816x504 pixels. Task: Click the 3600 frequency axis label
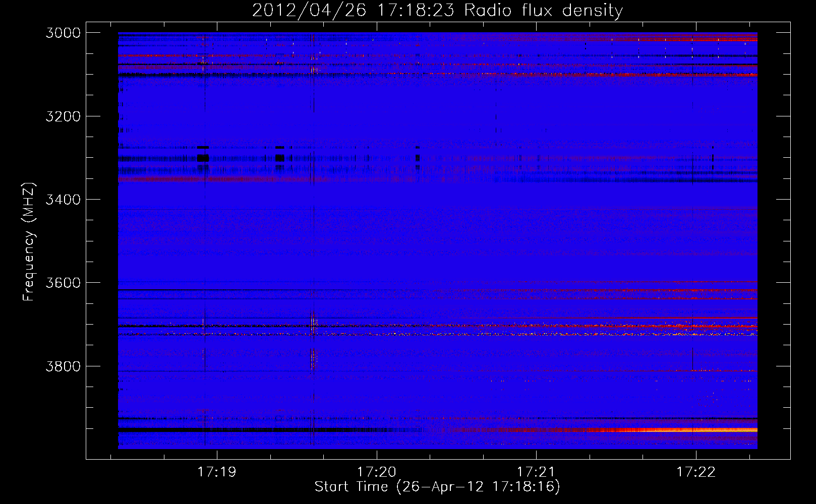(x=63, y=283)
